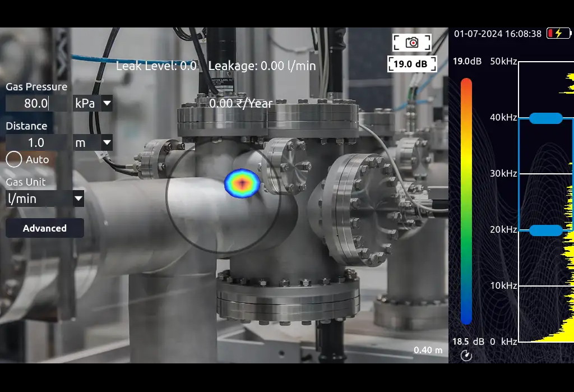Click the gauge dial icon below 18.5 dB
The width and height of the screenshot is (574, 392).
point(466,355)
